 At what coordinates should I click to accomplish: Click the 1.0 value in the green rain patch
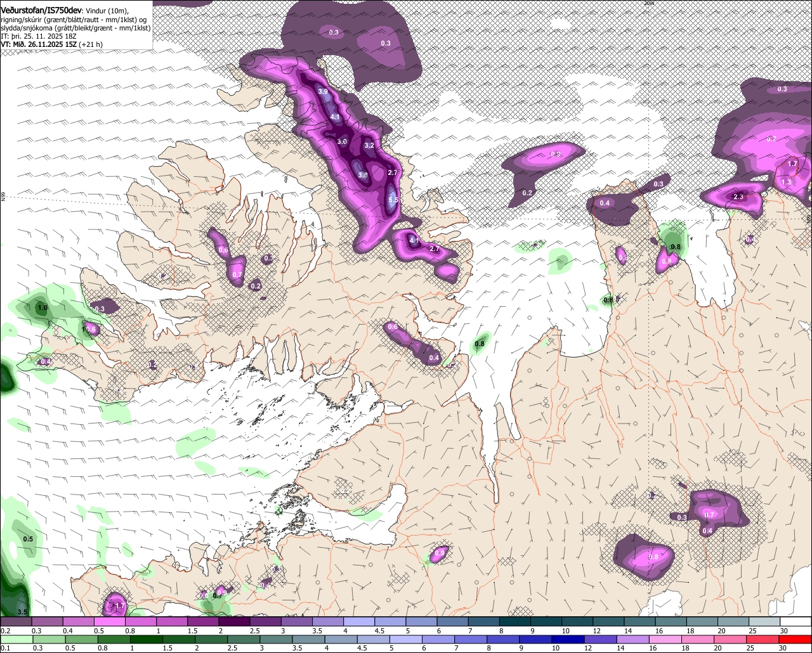(43, 308)
